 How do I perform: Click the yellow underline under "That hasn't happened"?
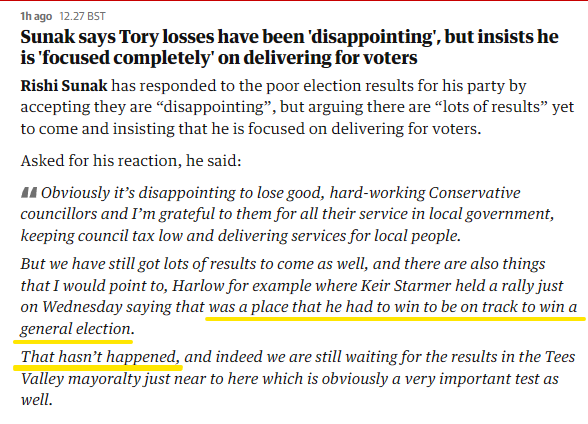point(98,368)
